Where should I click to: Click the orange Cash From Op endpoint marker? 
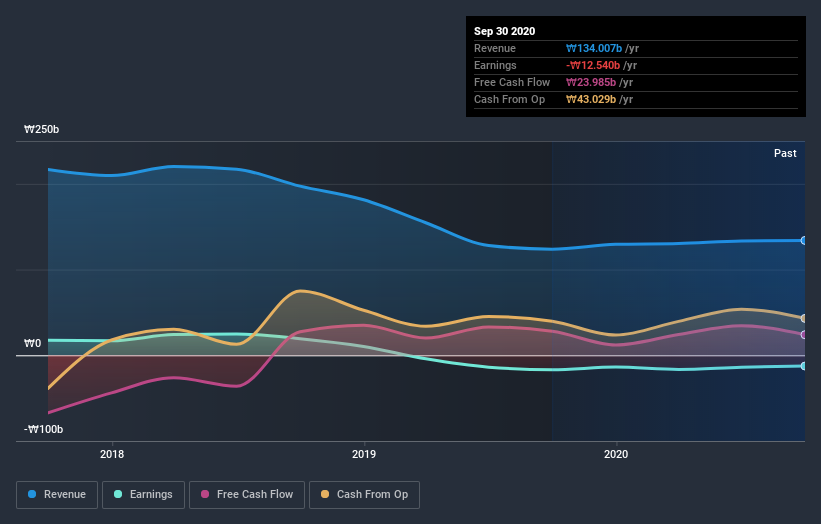click(x=804, y=318)
